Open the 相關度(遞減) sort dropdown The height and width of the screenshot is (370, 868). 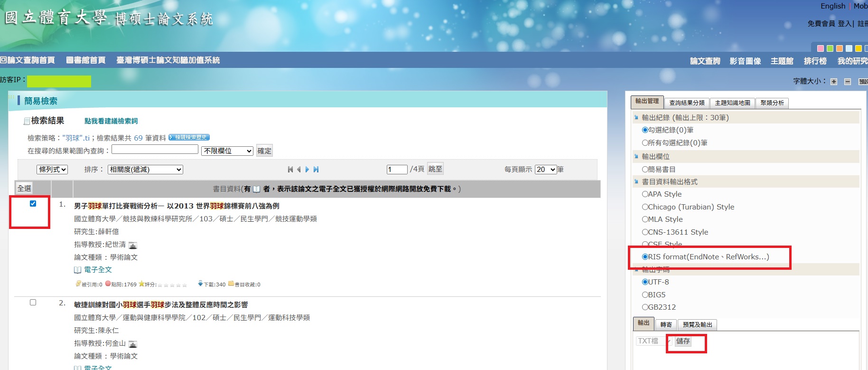(x=145, y=170)
